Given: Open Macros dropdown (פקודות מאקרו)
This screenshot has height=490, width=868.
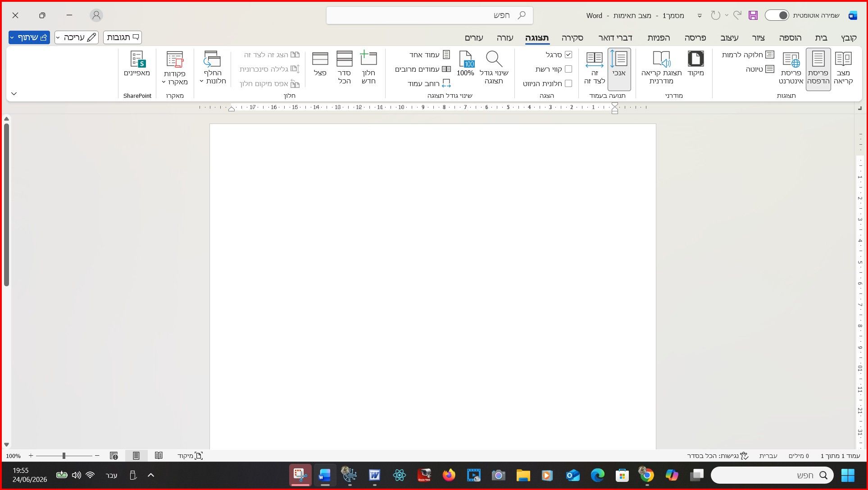Looking at the screenshot, I should 175,68.
